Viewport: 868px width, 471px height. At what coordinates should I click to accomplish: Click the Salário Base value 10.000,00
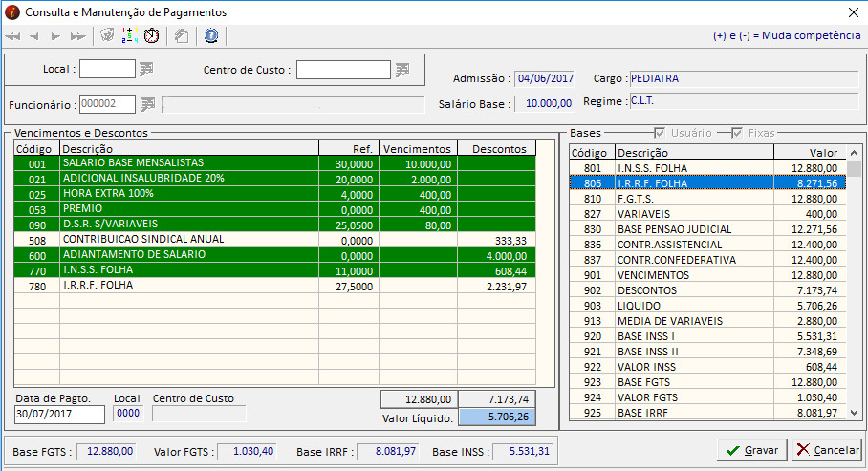[x=545, y=103]
